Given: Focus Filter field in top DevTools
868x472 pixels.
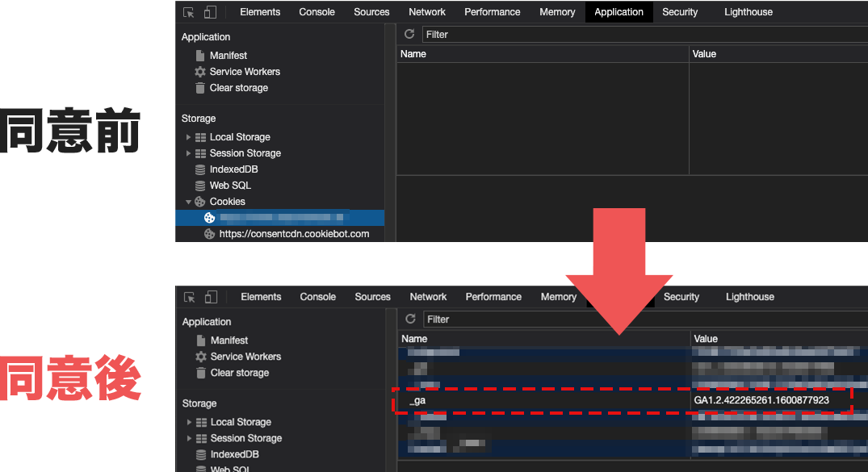Looking at the screenshot, I should pyautogui.click(x=645, y=35).
